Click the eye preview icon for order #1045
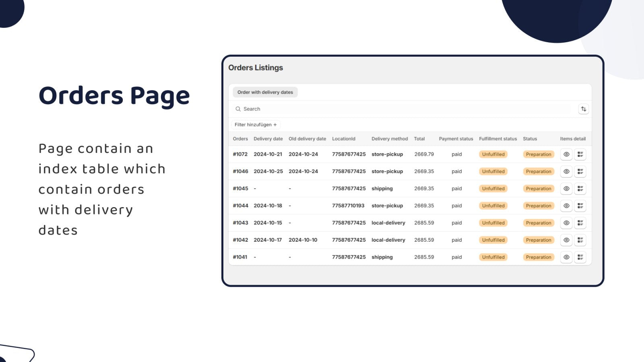 tap(566, 188)
